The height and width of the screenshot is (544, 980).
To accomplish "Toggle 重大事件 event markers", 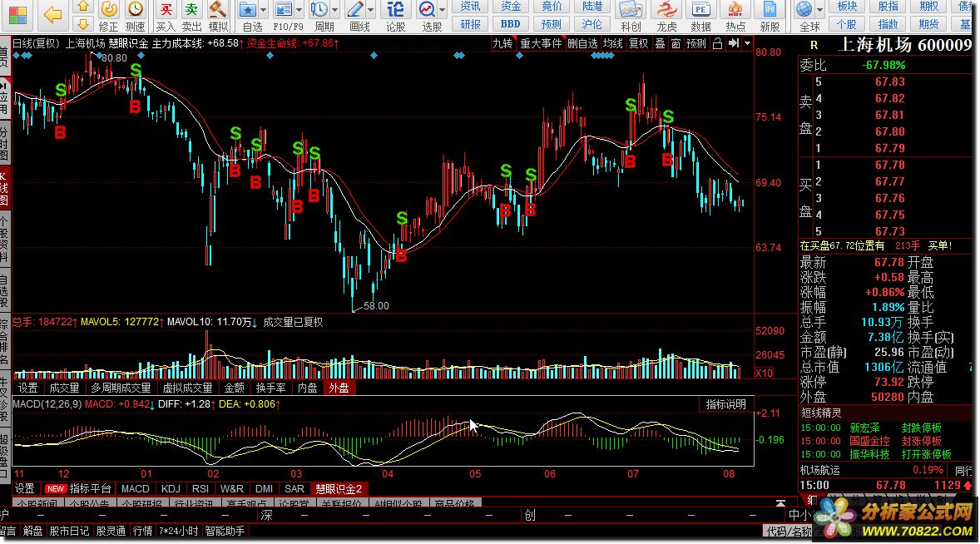I will coord(542,43).
